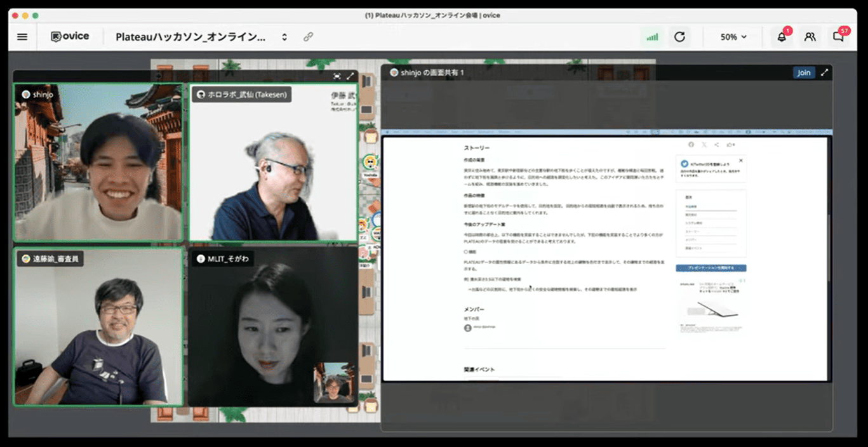The height and width of the screenshot is (447, 868).
Task: Expand the Plateauハッカソン space selector
Action: (284, 37)
